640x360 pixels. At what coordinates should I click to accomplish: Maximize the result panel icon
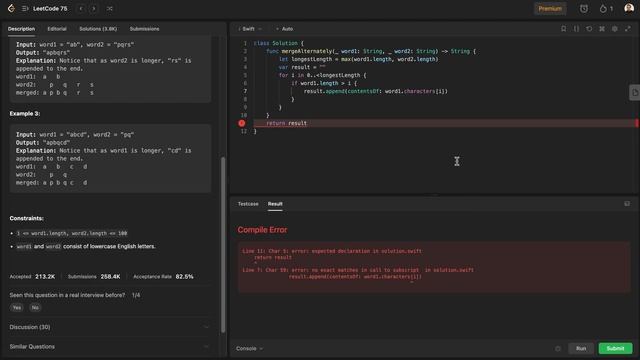click(627, 204)
